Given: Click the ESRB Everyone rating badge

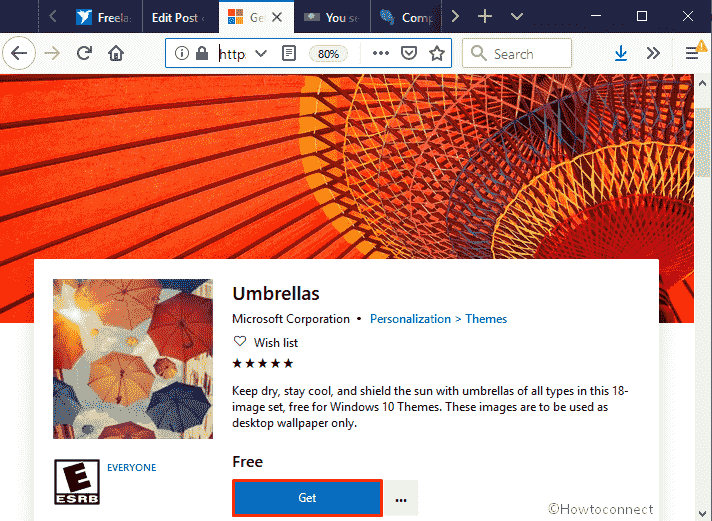Looking at the screenshot, I should [77, 482].
